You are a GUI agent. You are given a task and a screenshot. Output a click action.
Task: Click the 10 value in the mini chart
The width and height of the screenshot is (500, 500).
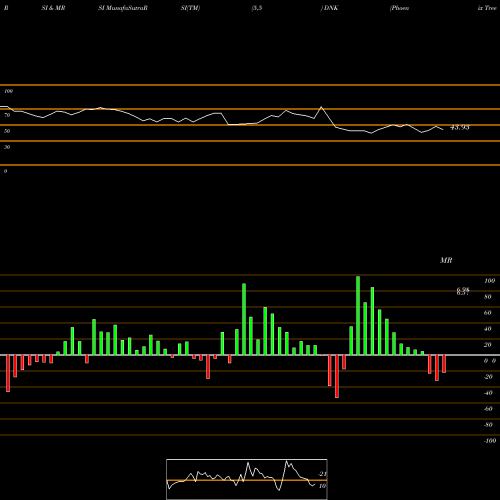(x=322, y=486)
